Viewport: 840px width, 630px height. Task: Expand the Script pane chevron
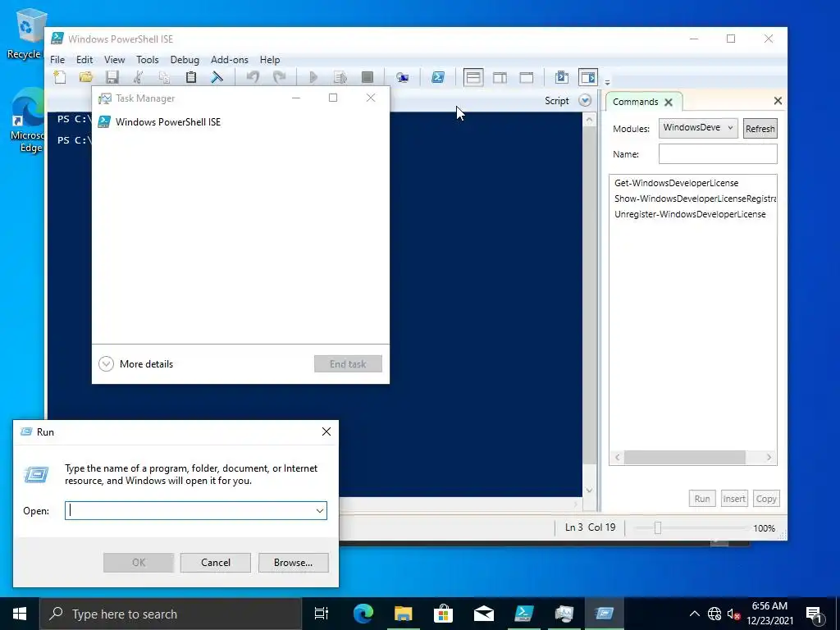[585, 101]
